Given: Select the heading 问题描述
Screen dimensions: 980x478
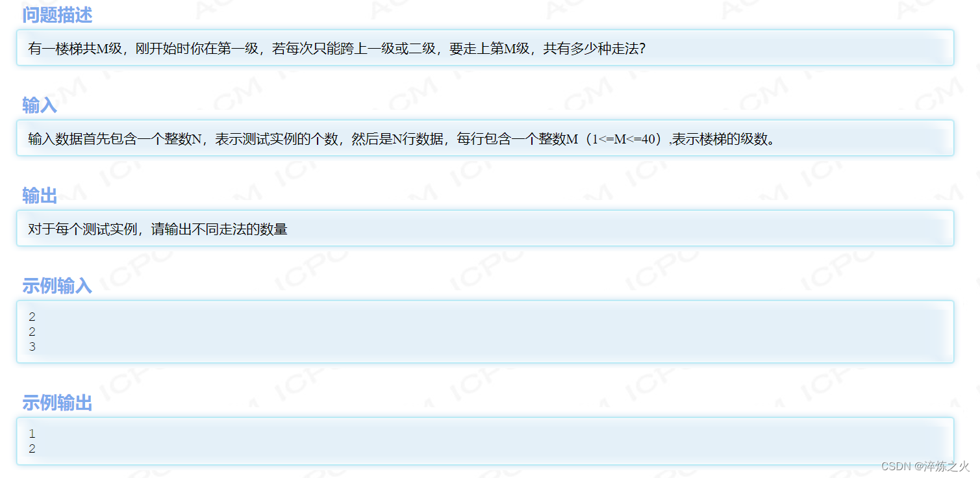Looking at the screenshot, I should [x=57, y=14].
